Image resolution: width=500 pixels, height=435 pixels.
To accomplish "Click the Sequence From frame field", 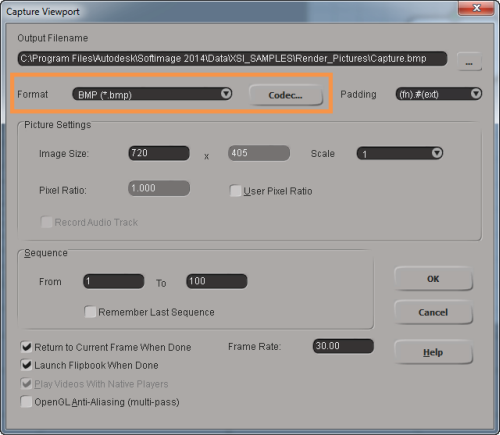I will pyautogui.click(x=114, y=281).
